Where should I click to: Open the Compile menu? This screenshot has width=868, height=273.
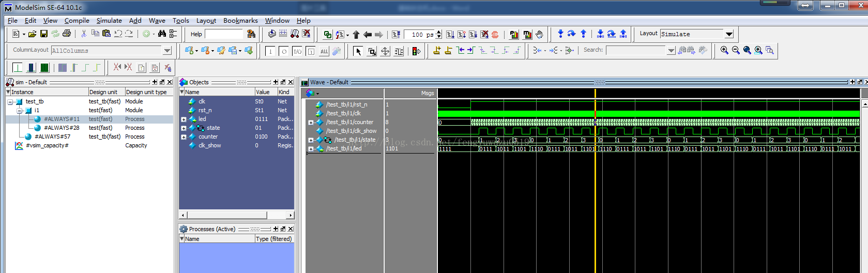(77, 21)
